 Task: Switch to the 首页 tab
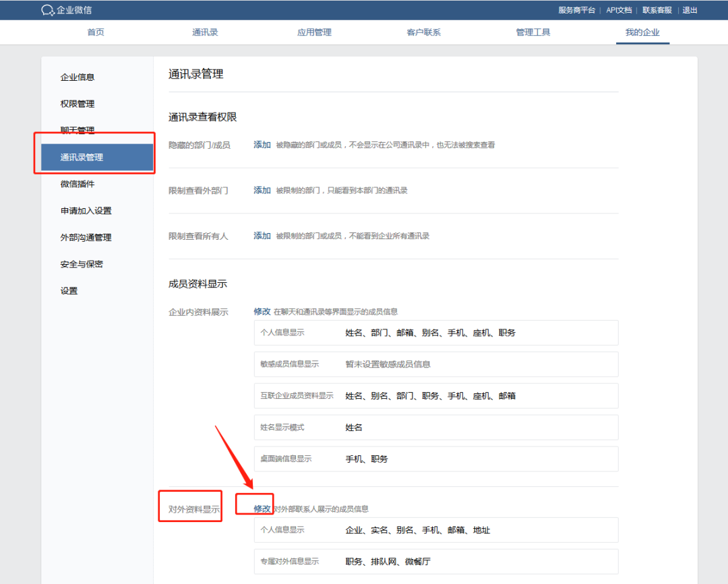pyautogui.click(x=95, y=32)
